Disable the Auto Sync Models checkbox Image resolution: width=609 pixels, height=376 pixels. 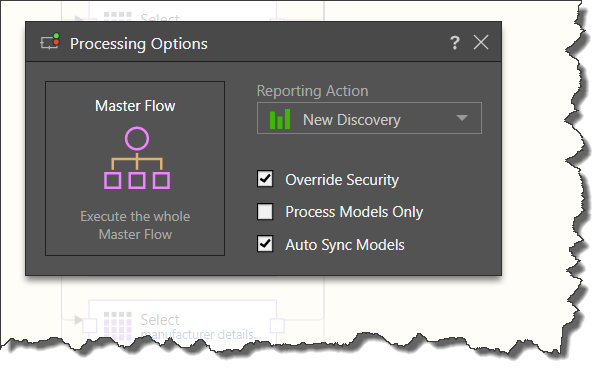pos(265,244)
